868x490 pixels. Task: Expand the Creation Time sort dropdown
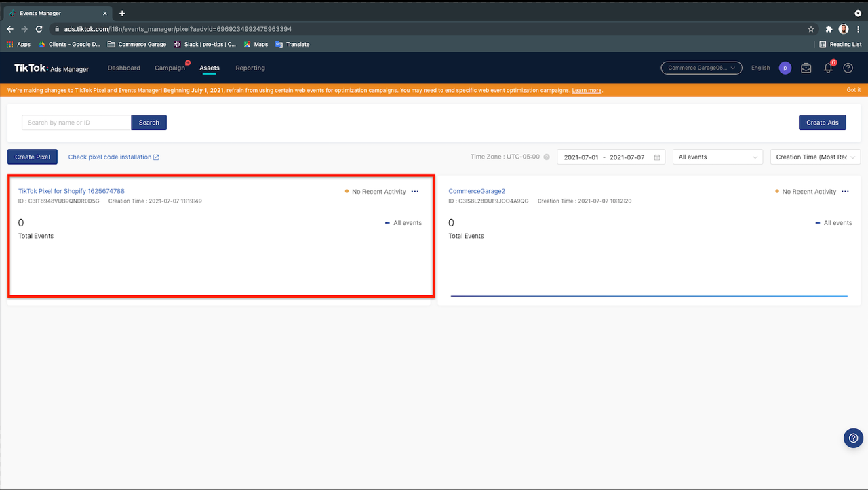815,157
